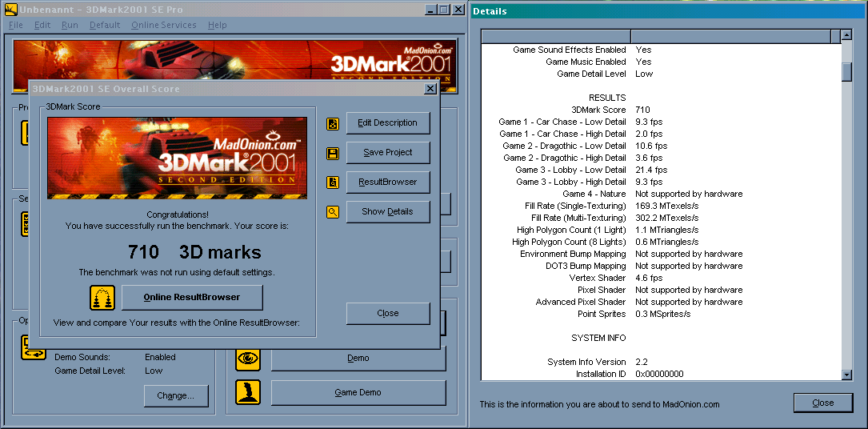Click the Save Project floppy disk icon
Viewport: 868px width, 429px height.
click(x=333, y=153)
